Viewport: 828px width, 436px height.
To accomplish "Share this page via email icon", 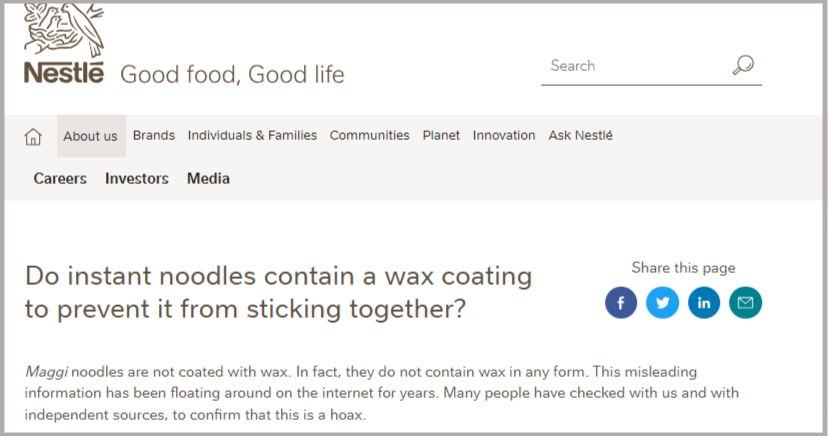I will tap(745, 302).
